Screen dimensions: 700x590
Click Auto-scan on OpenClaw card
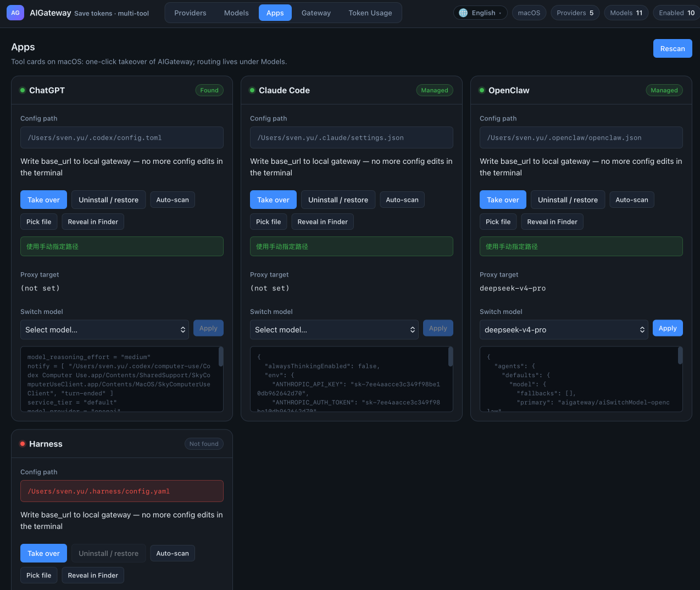coord(632,200)
